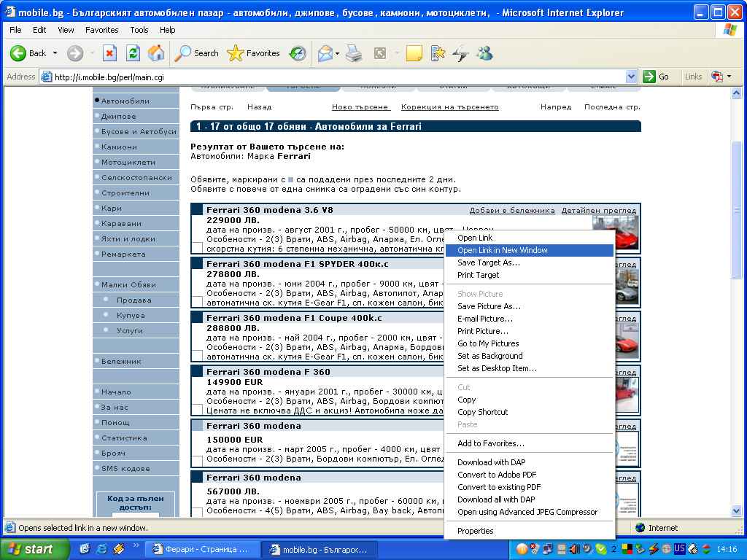Image resolution: width=747 pixels, height=560 pixels.
Task: Refresh the page with the Refresh icon
Action: tap(133, 53)
